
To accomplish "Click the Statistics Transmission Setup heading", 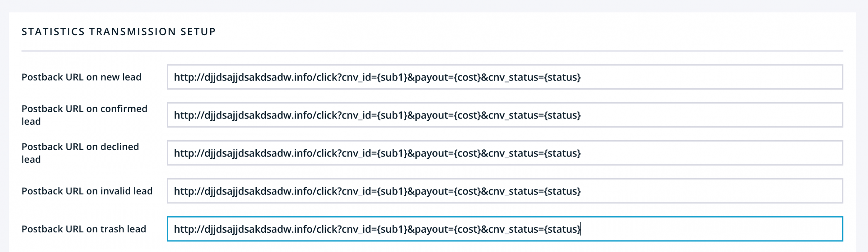I will [x=119, y=32].
